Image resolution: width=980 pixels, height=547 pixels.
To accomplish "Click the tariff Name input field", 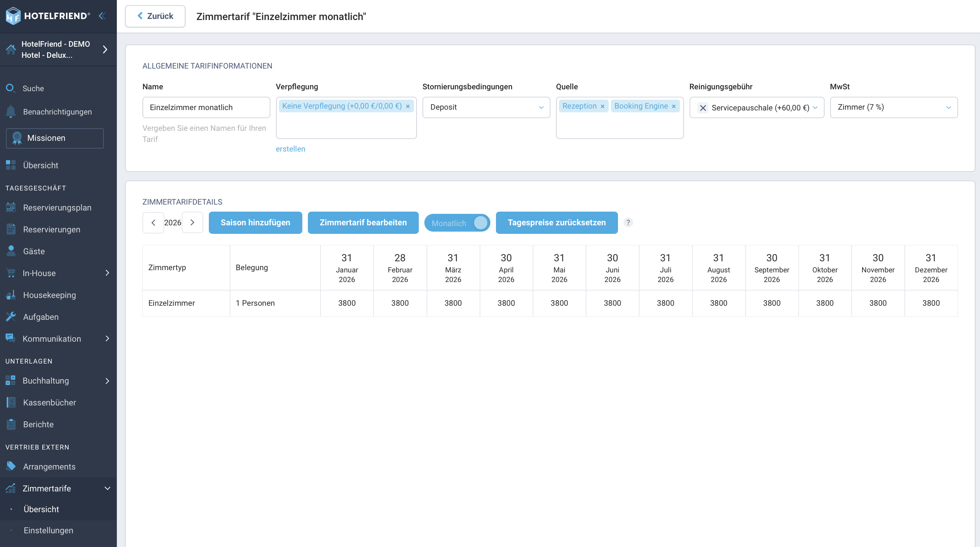I will click(x=206, y=107).
